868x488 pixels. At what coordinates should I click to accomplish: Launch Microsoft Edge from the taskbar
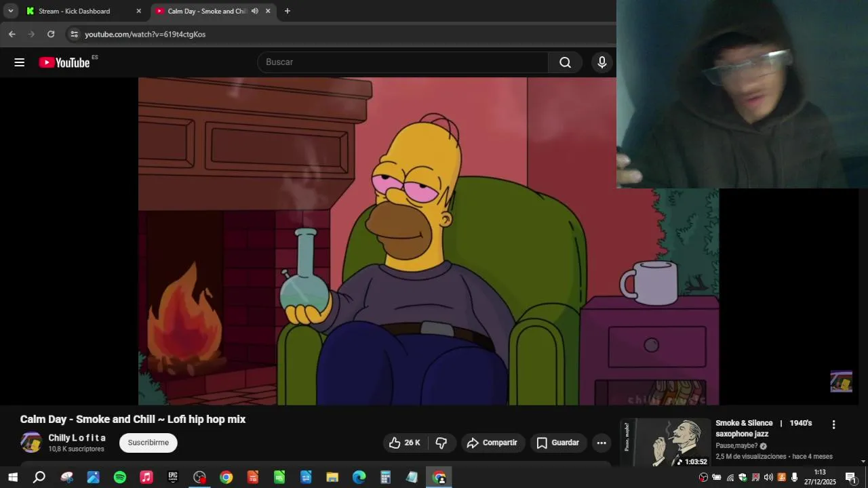[x=359, y=477]
